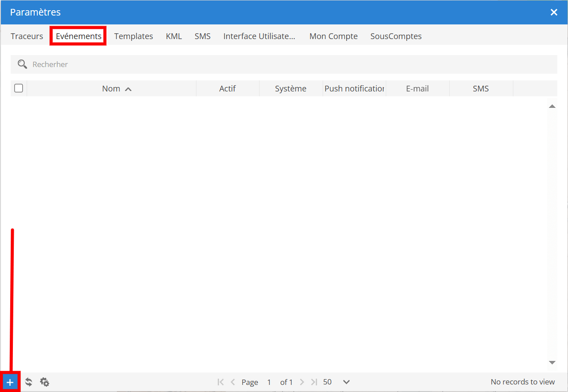Viewport: 568px width, 392px height.
Task: Click the Rechercher search field
Action: click(x=284, y=64)
